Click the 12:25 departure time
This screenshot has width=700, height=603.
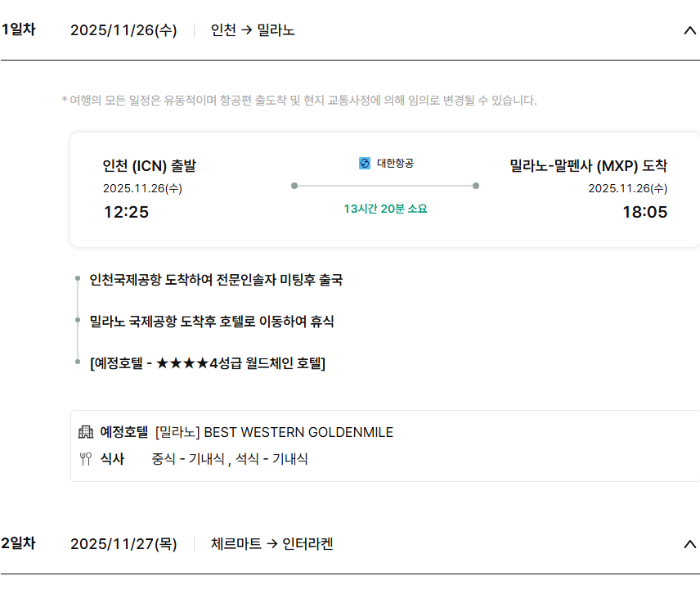coord(126,212)
